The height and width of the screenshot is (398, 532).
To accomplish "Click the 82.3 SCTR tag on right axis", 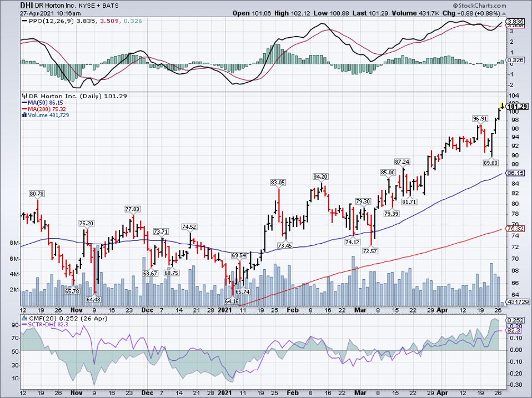I will 514,330.
